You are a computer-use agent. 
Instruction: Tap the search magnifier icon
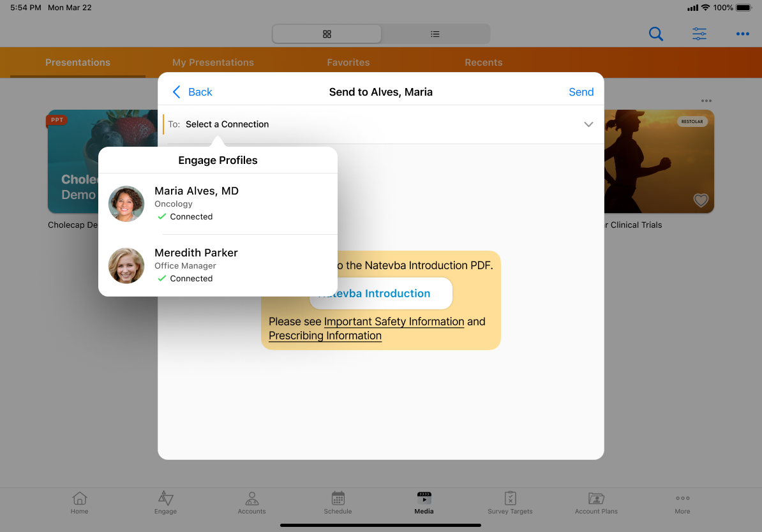click(x=655, y=34)
